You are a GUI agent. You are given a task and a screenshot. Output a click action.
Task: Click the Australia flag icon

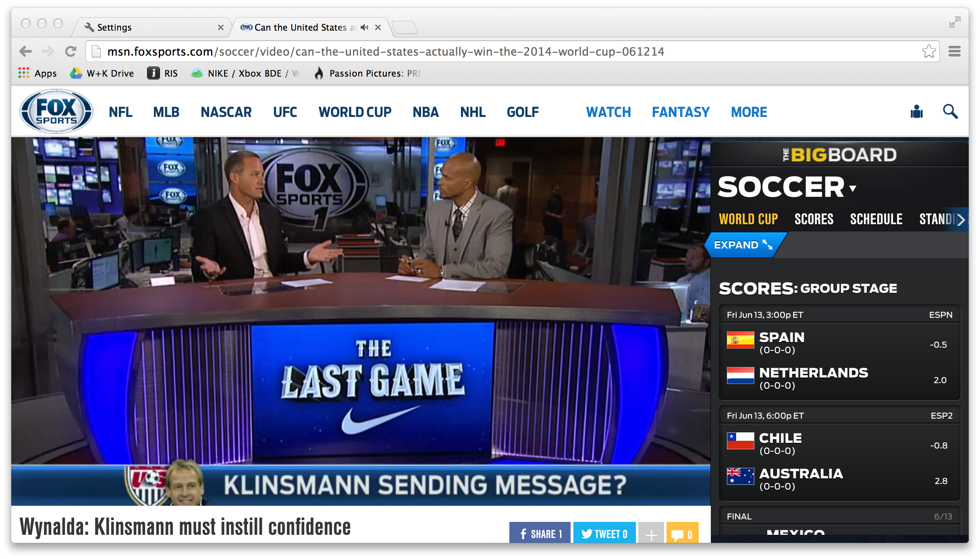point(740,476)
